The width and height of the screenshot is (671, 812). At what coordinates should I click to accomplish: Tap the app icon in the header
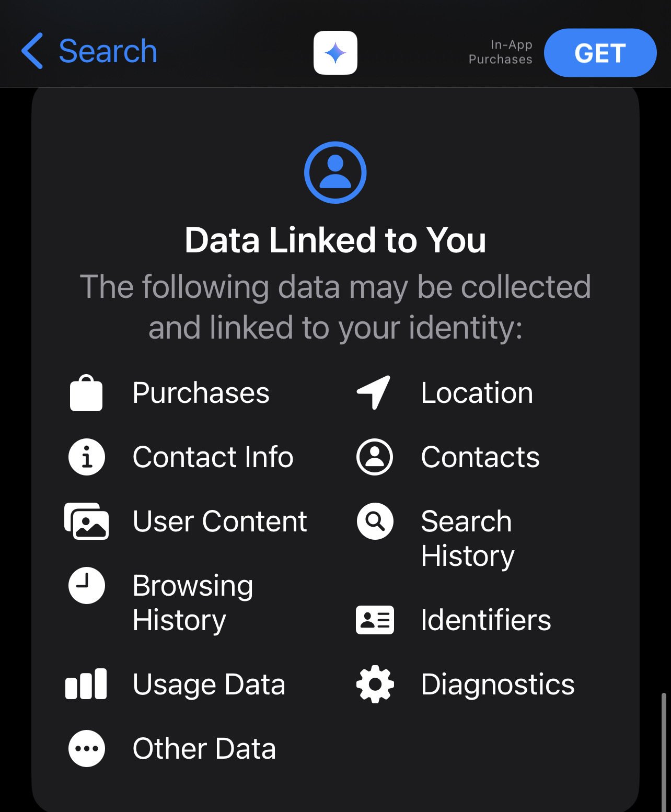point(335,53)
